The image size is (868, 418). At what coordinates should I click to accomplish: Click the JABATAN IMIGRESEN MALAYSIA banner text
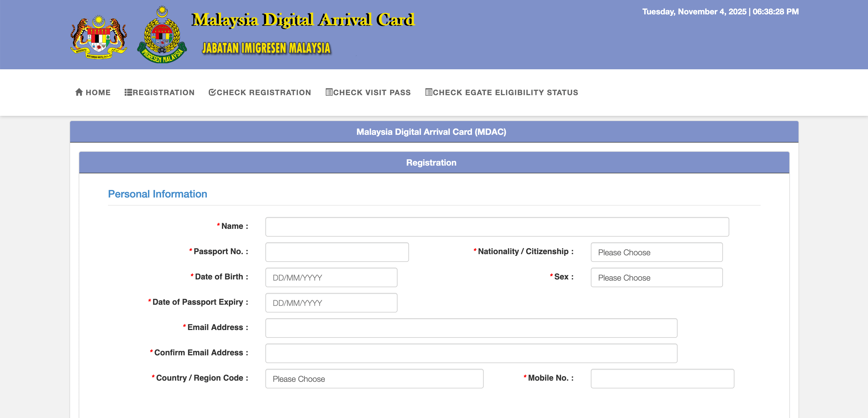coord(266,48)
